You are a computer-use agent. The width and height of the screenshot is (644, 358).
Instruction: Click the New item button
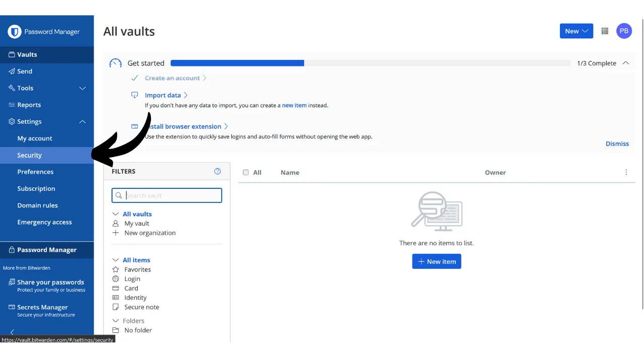[x=436, y=261]
